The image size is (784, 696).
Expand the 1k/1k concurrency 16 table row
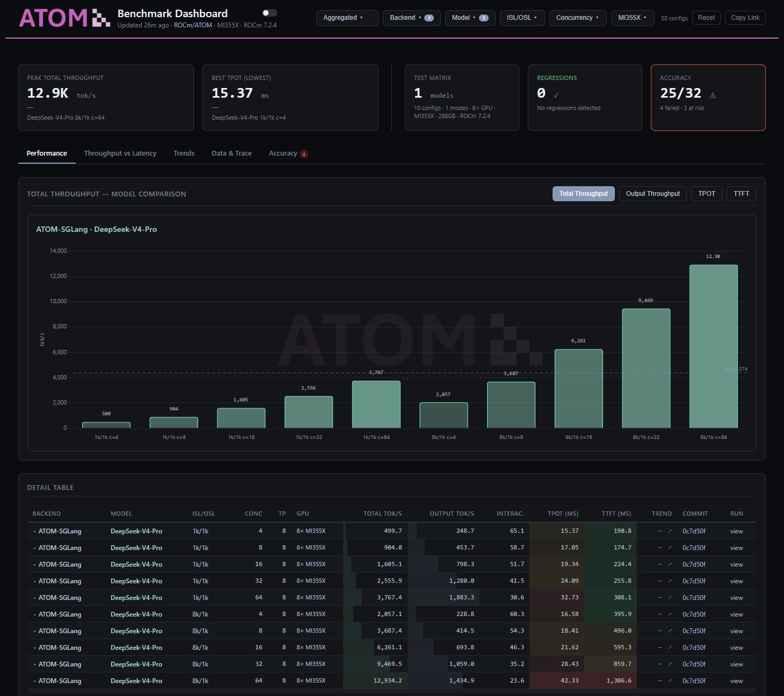tap(35, 565)
